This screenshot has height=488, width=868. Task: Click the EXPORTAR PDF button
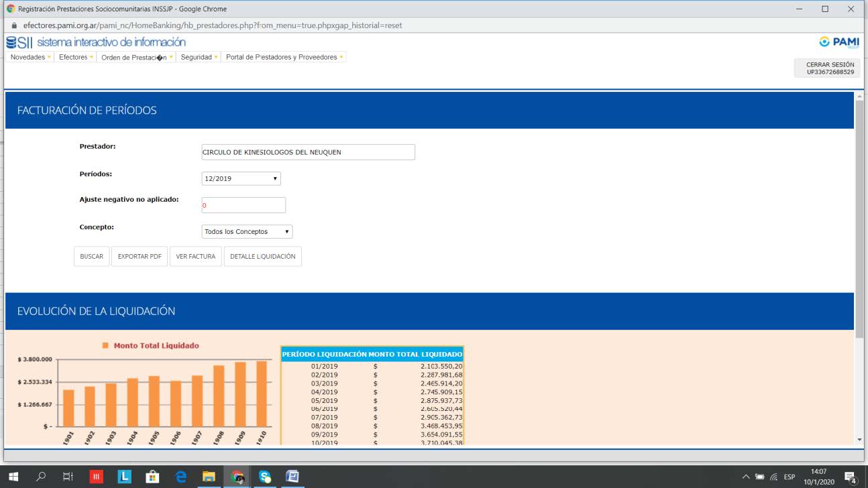click(140, 257)
